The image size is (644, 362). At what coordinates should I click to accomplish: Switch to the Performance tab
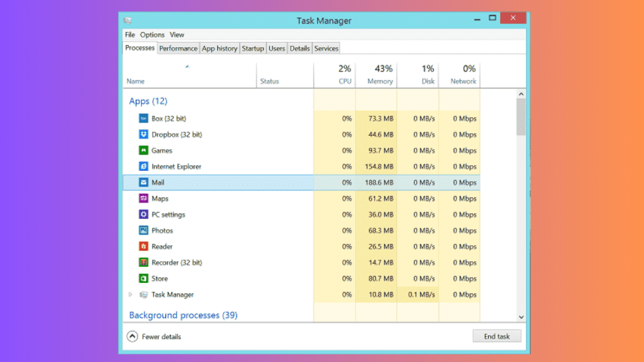[178, 48]
